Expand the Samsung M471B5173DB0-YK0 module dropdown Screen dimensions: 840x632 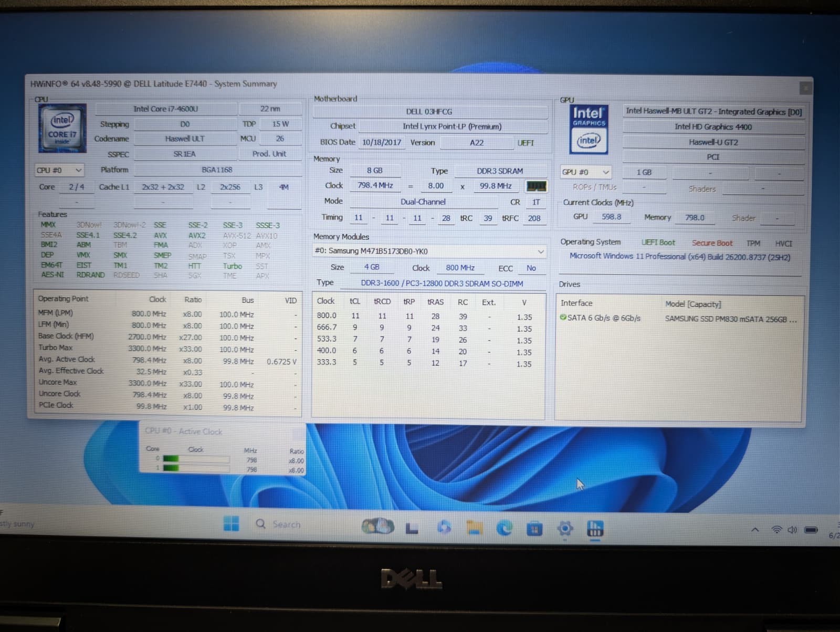(x=429, y=251)
